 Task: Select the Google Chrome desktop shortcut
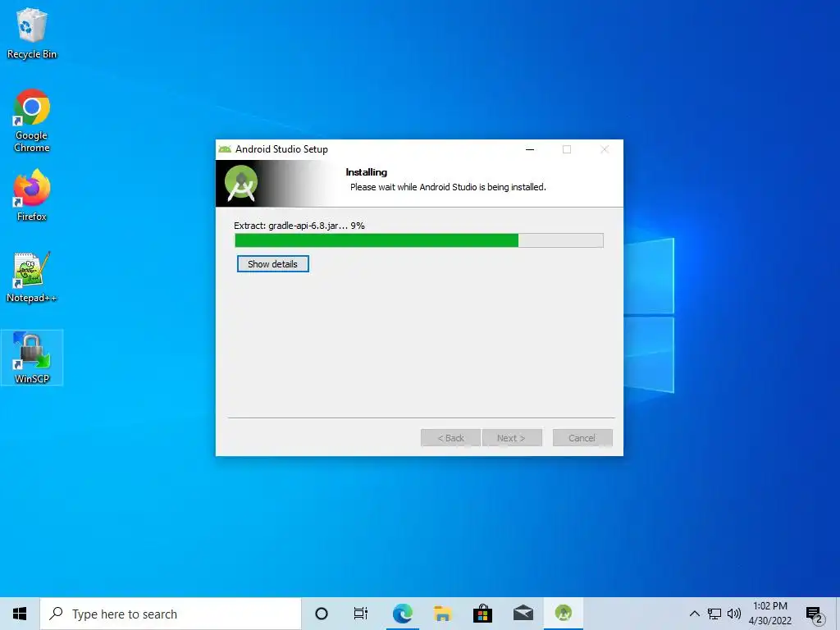pos(32,121)
